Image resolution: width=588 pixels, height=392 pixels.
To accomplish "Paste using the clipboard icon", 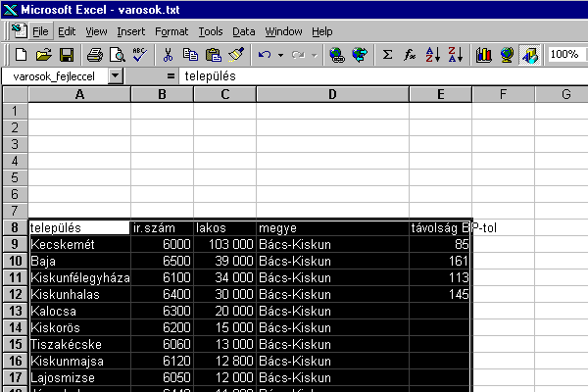I will pos(214,55).
